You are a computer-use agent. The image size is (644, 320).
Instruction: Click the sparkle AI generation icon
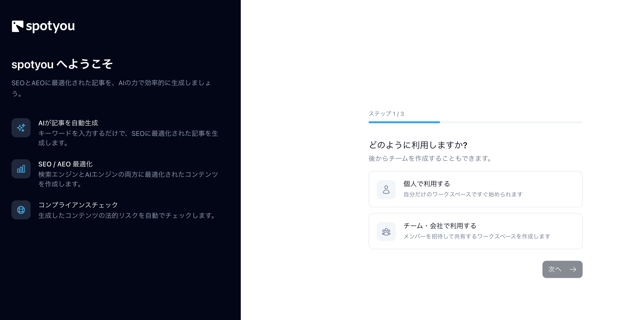click(x=21, y=128)
